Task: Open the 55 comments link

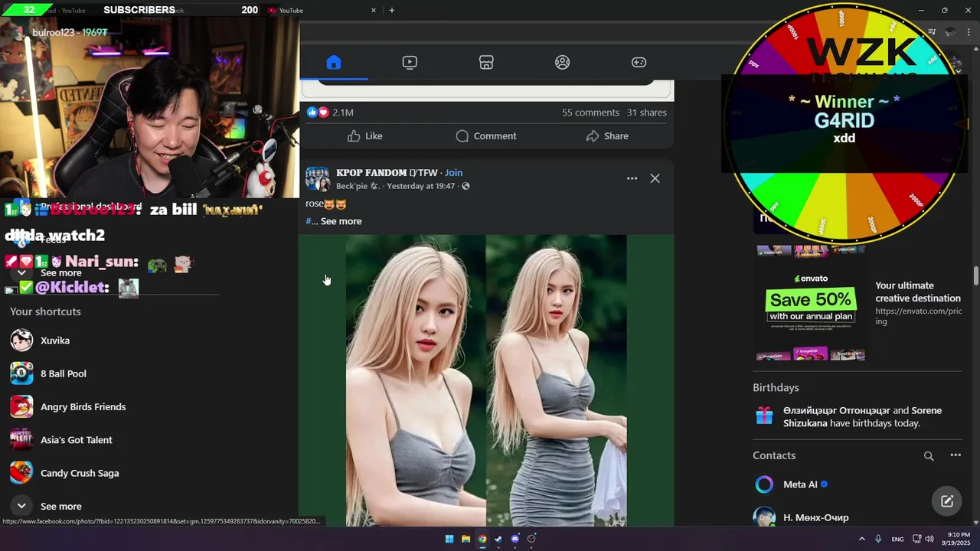Action: click(590, 112)
